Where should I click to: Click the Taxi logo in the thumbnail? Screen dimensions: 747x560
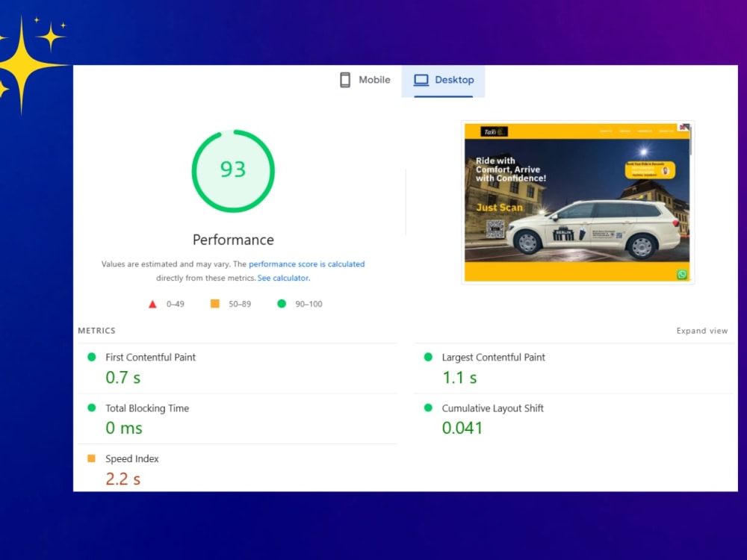(x=494, y=132)
